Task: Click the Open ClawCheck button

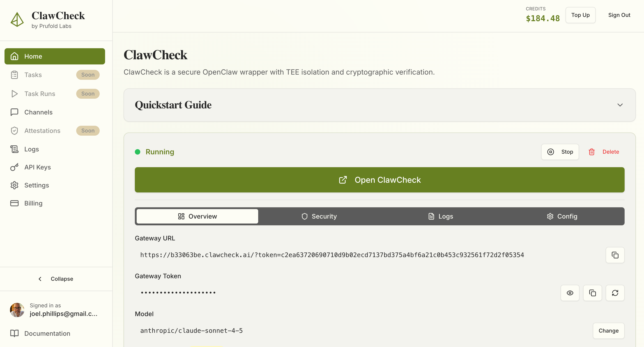Action: 379,180
